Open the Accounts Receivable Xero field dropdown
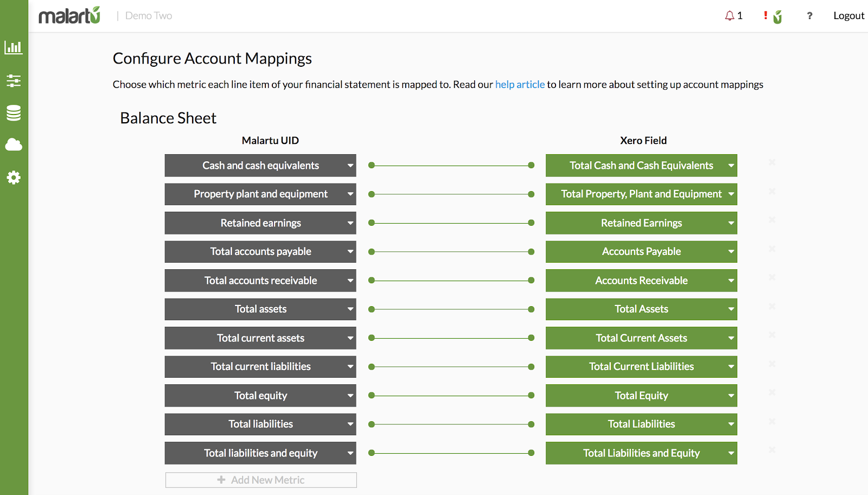Viewport: 868px width, 495px height. click(x=641, y=281)
